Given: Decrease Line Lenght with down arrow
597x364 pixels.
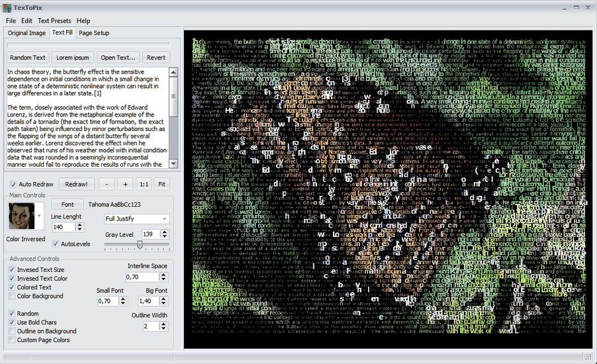Looking at the screenshot, I should click(x=79, y=229).
